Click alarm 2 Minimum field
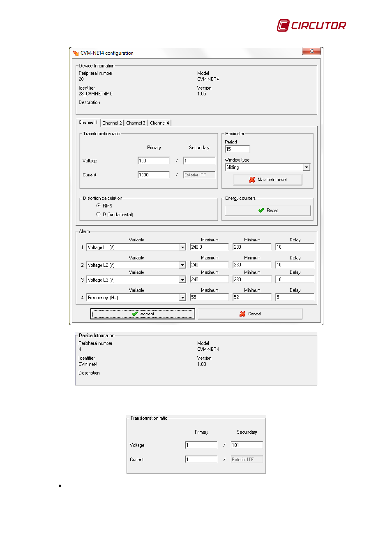The width and height of the screenshot is (392, 555). (252, 265)
